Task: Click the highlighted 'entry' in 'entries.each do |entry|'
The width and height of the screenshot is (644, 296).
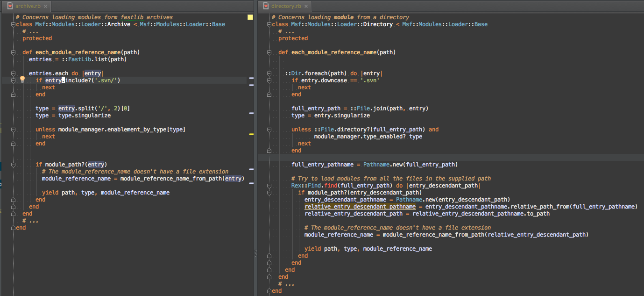Action: point(92,73)
